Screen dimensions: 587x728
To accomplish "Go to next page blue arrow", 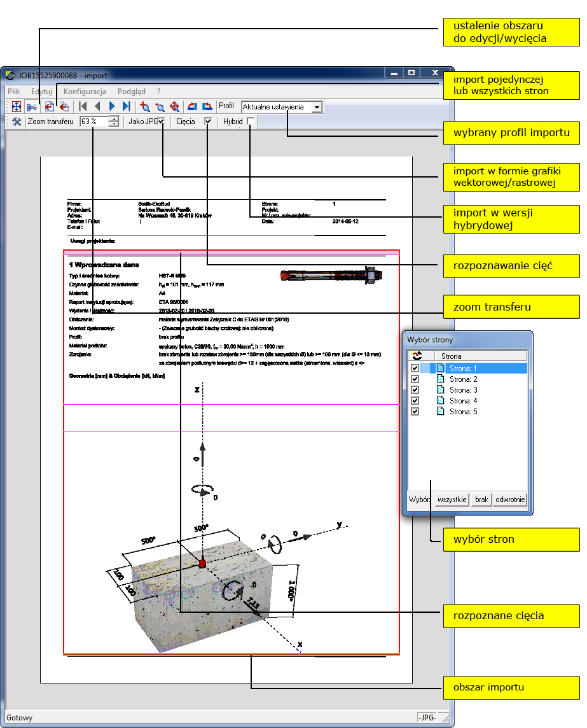I will pos(112,107).
